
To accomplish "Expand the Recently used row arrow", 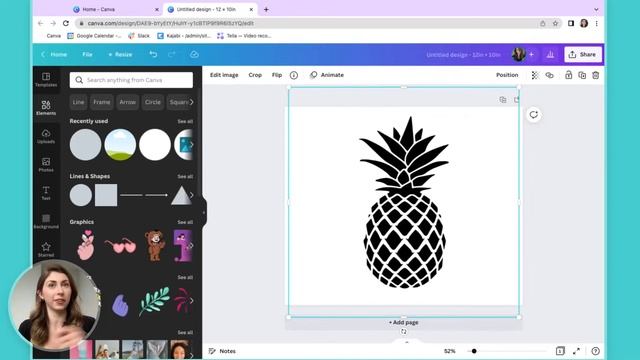I will [191, 144].
